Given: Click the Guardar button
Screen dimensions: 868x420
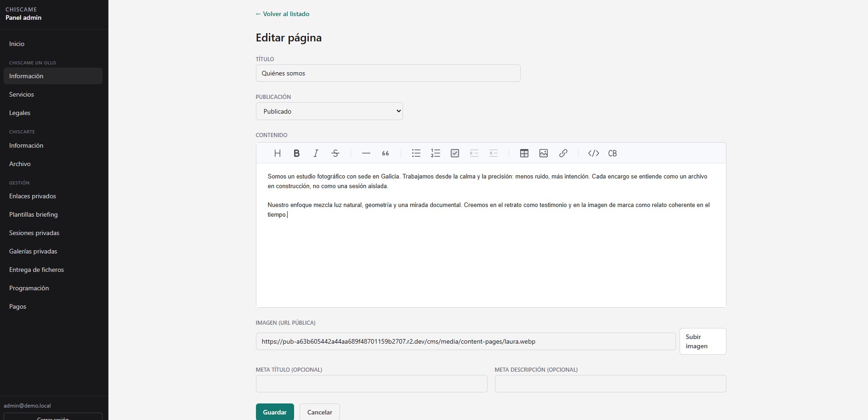Looking at the screenshot, I should [275, 412].
